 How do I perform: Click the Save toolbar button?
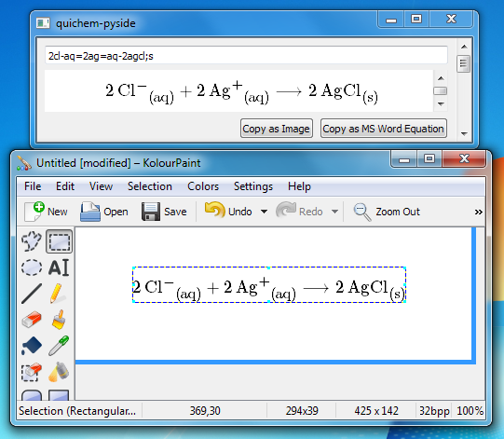coord(165,212)
